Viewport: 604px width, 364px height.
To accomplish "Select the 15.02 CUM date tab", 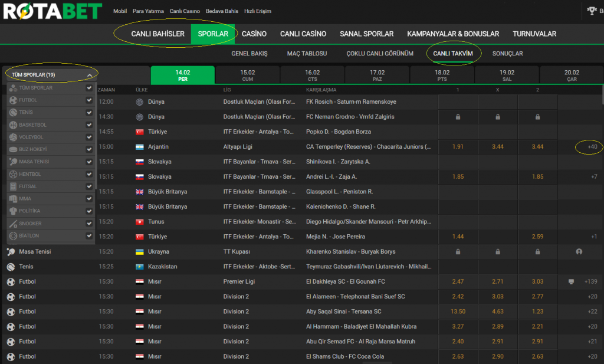I will tap(247, 75).
